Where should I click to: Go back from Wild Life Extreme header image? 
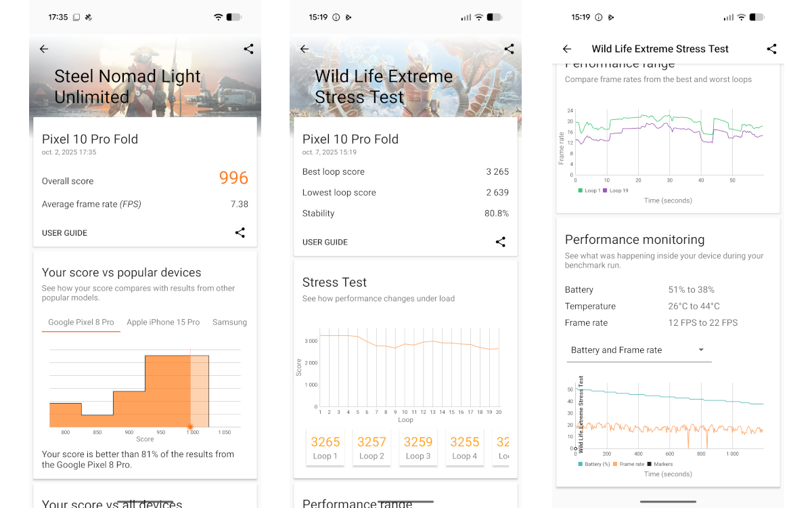[304, 49]
